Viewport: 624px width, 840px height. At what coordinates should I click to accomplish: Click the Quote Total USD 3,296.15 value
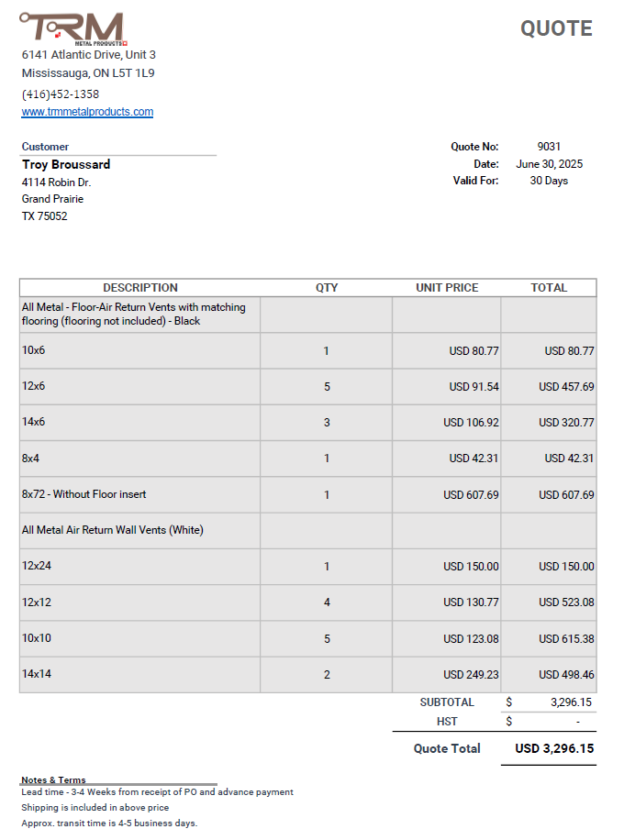click(x=554, y=748)
